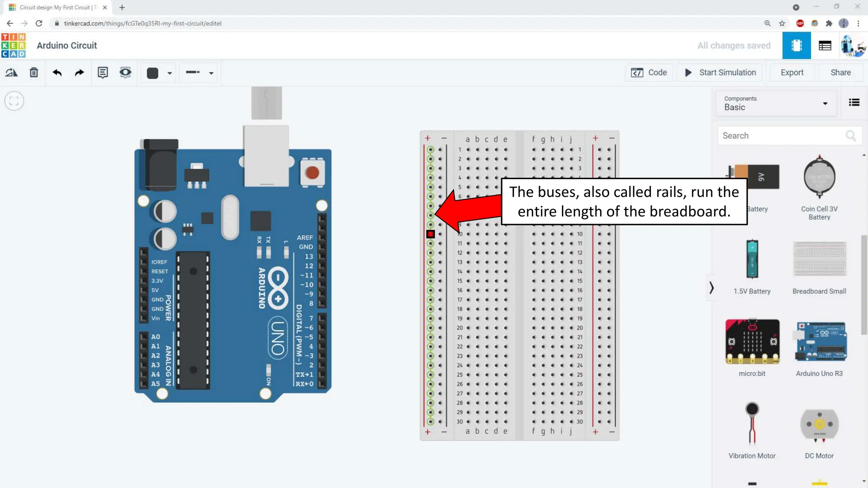The width and height of the screenshot is (868, 488).
Task: Select the Arduino Uno R3 component
Action: point(819,348)
